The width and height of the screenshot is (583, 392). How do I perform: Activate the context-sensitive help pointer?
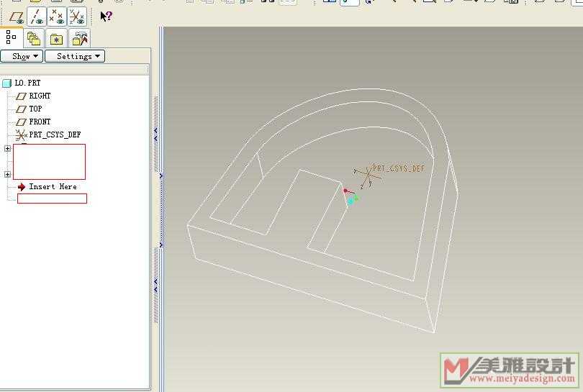[106, 16]
